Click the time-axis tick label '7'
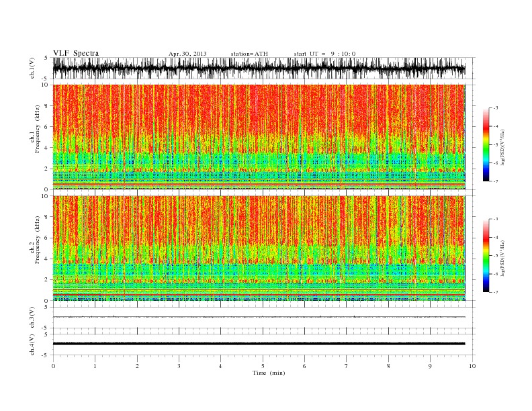This screenshot has height=411, width=532. pos(347,366)
